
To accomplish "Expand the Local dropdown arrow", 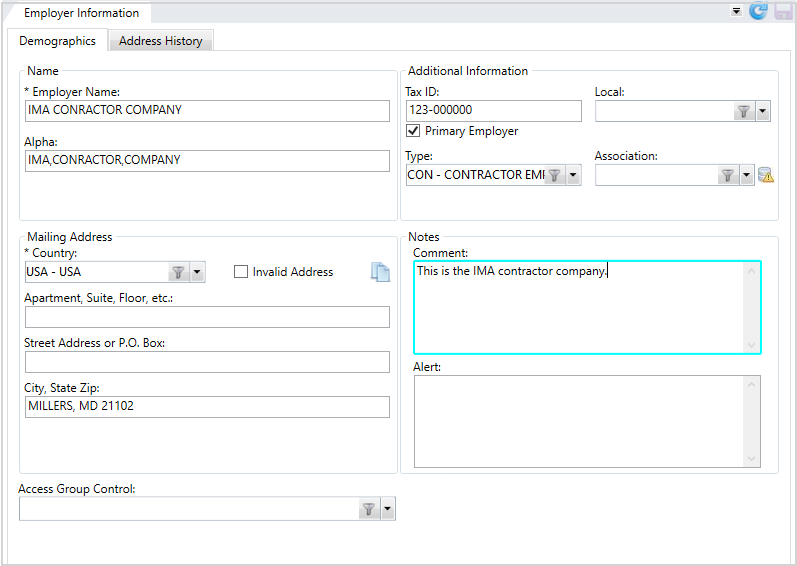I will pos(762,111).
